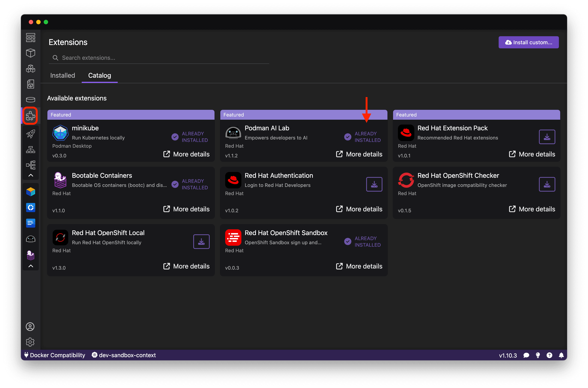
Task: Open More details for minikube
Action: pos(186,154)
